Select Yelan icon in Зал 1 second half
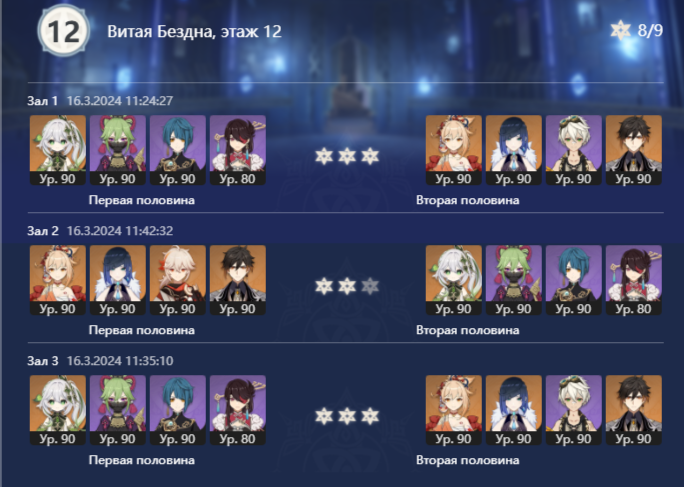This screenshot has width=684, height=487. tap(514, 150)
